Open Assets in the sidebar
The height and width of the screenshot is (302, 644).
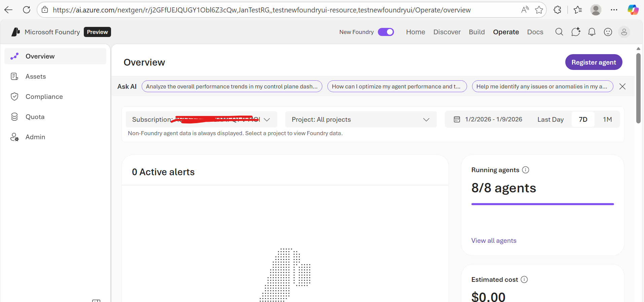(55, 76)
